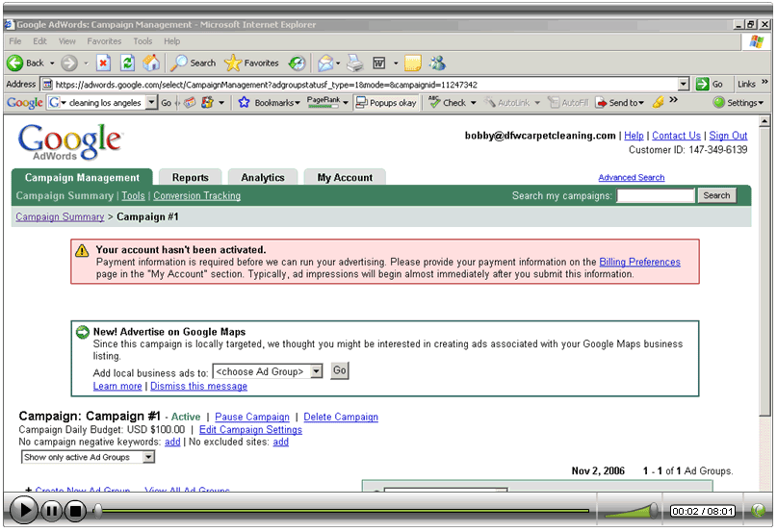Image resolution: width=777 pixels, height=532 pixels.
Task: Expand the Bookmarks dropdown arrow
Action: [x=298, y=103]
